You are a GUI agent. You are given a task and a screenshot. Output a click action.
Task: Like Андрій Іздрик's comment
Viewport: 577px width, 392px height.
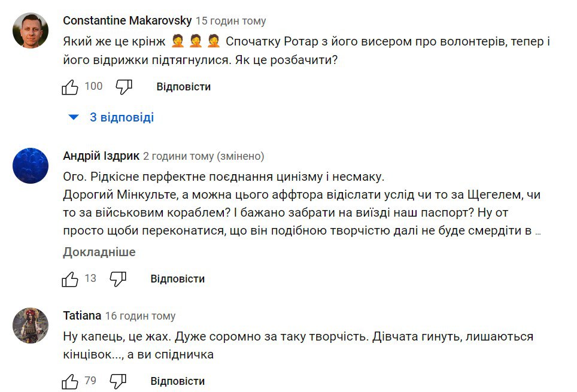pos(70,279)
